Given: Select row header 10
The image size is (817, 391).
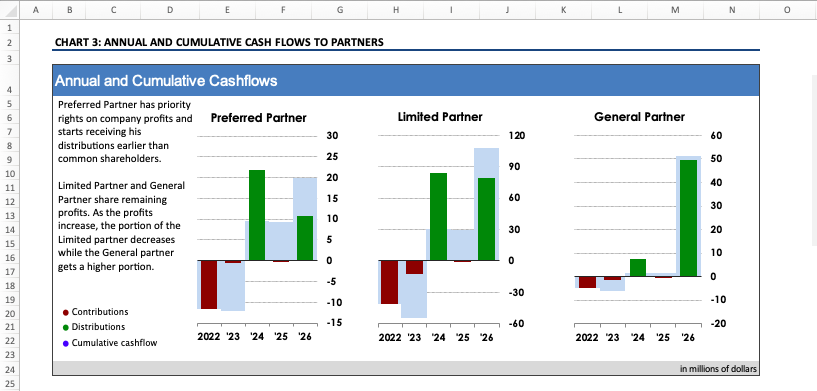Looking at the screenshot, I should (10, 174).
